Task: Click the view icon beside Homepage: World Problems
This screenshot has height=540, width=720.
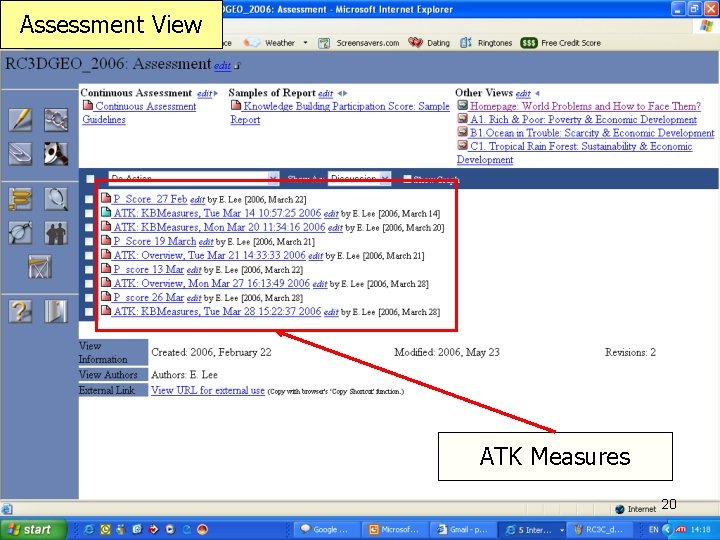Action: tap(462, 105)
